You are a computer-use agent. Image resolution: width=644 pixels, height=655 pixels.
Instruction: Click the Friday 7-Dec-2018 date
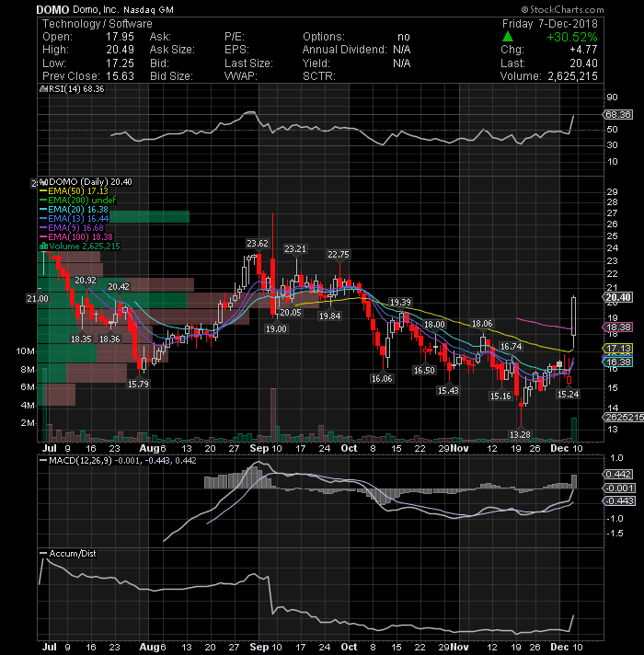(x=549, y=24)
